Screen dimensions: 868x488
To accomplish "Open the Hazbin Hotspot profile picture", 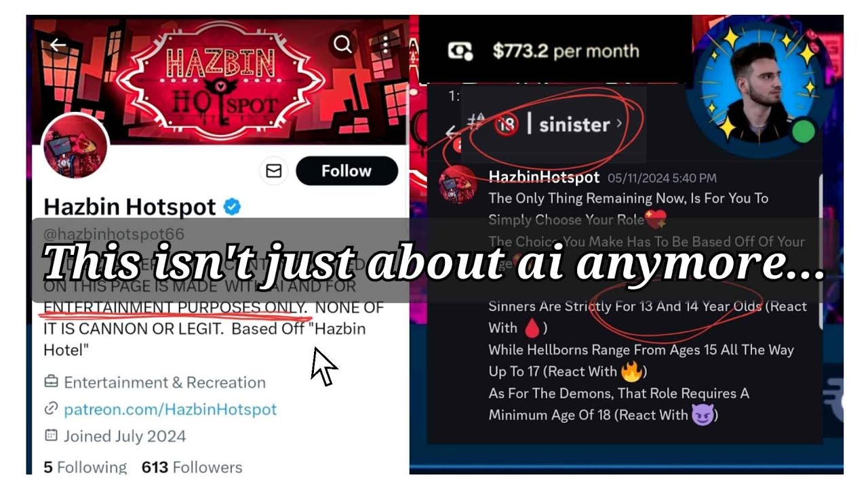I will (x=76, y=146).
